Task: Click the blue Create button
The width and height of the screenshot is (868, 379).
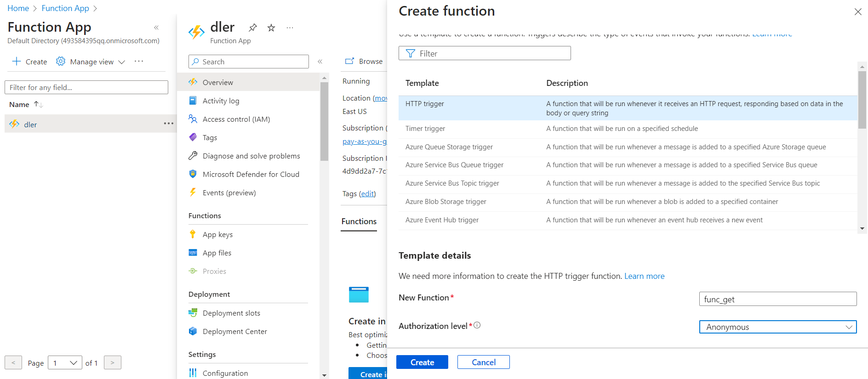Action: 422,362
